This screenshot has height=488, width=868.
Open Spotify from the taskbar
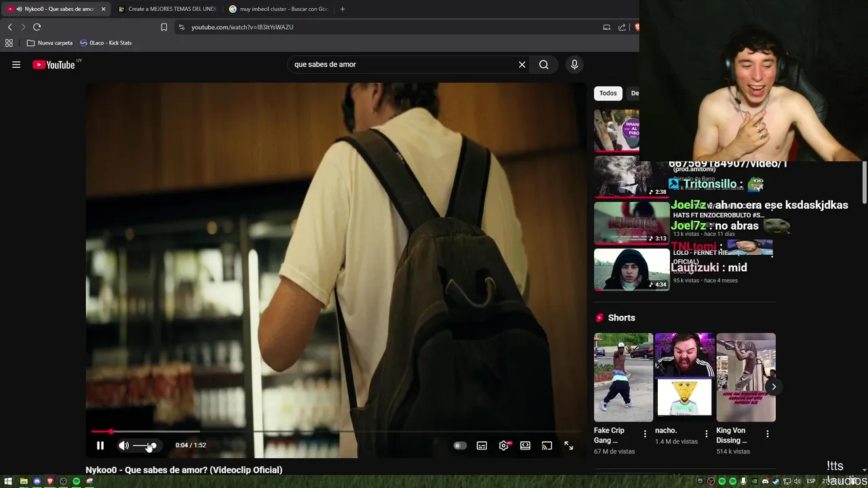click(x=76, y=481)
